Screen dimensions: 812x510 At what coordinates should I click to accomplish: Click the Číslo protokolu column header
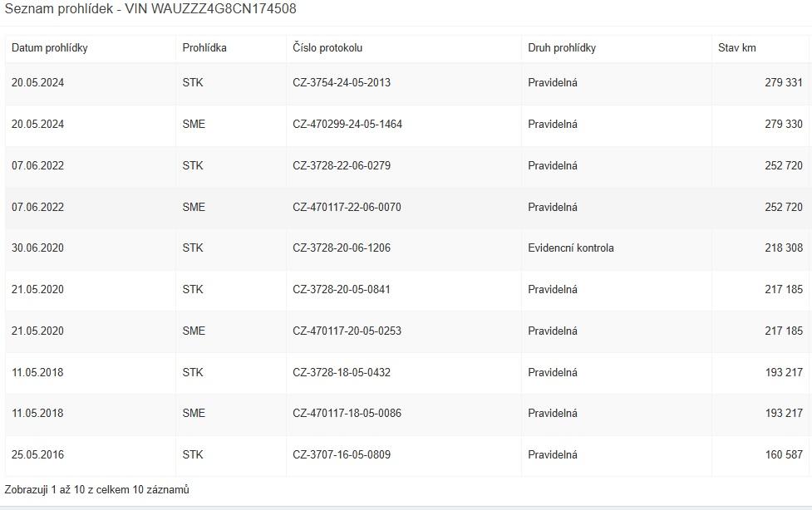pos(327,48)
